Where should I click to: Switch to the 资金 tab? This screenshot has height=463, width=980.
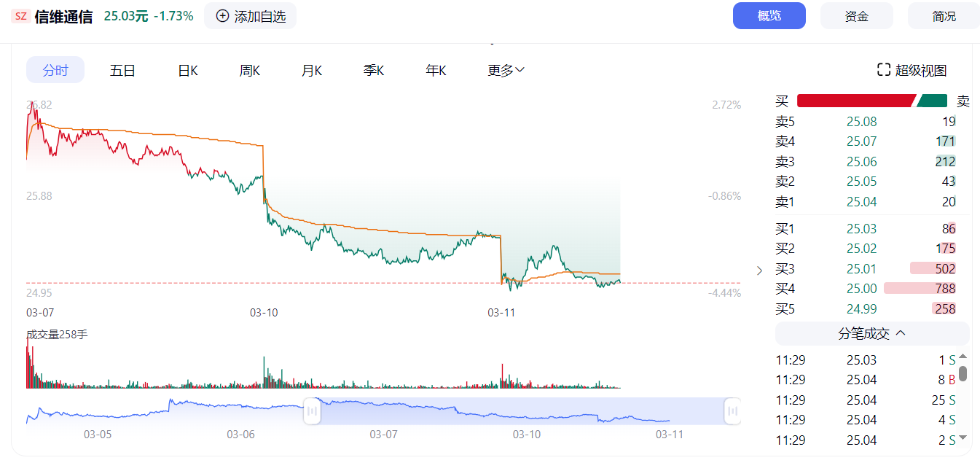(x=856, y=15)
